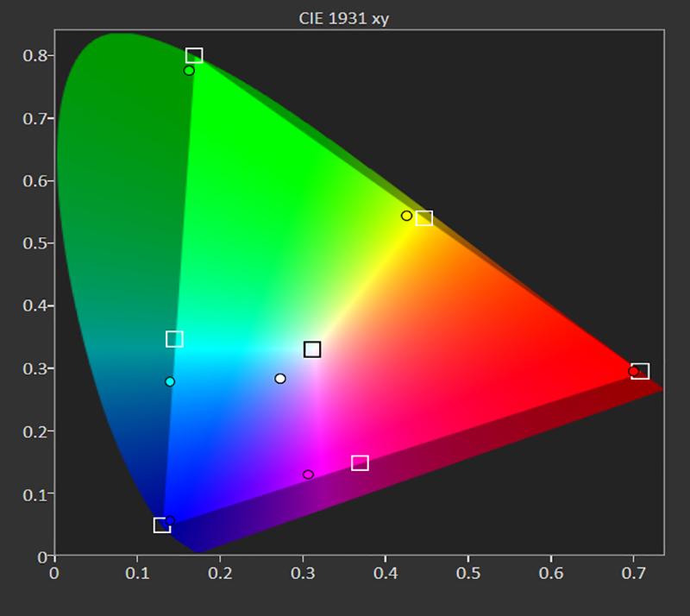Click the blue target square marker
The height and width of the screenshot is (616, 690).
pyautogui.click(x=162, y=525)
